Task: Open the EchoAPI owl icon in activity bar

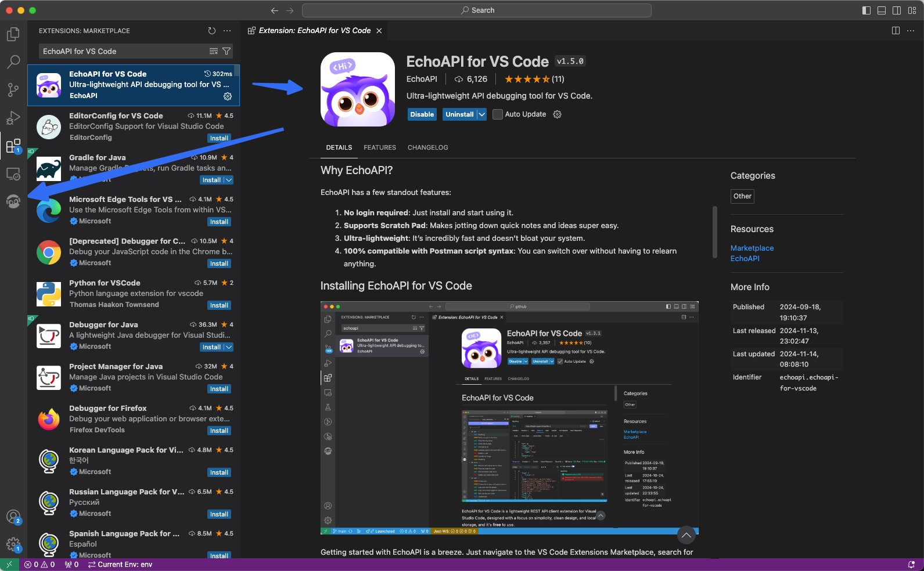Action: [13, 201]
